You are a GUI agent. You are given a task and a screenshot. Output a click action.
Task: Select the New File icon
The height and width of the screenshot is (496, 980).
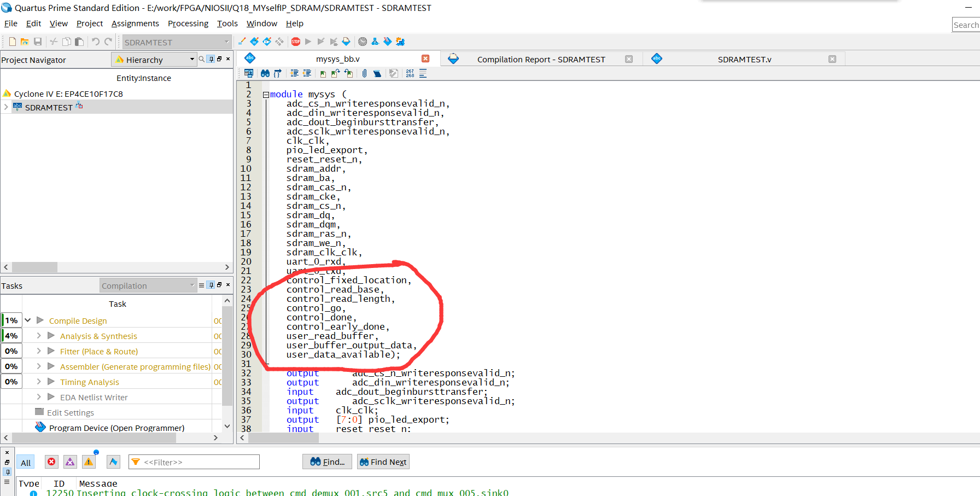tap(11, 41)
